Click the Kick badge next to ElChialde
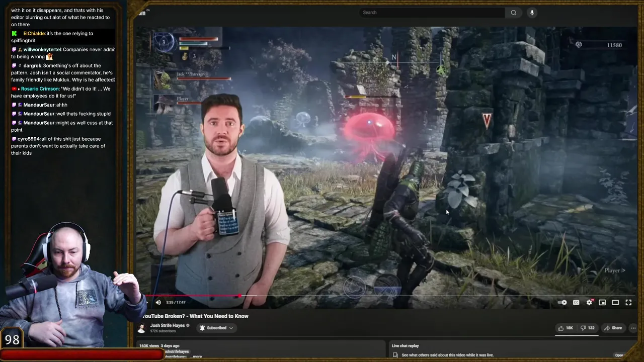Image resolution: width=644 pixels, height=362 pixels. (15, 34)
